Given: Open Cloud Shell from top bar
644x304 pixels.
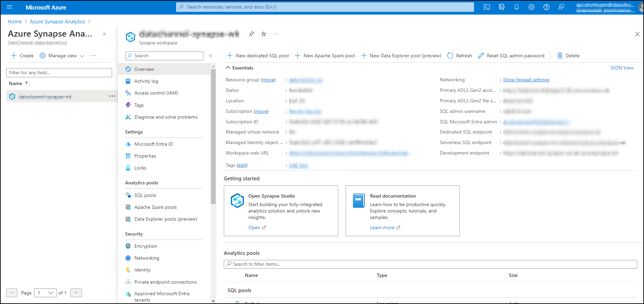Looking at the screenshot, I should click(x=487, y=7).
